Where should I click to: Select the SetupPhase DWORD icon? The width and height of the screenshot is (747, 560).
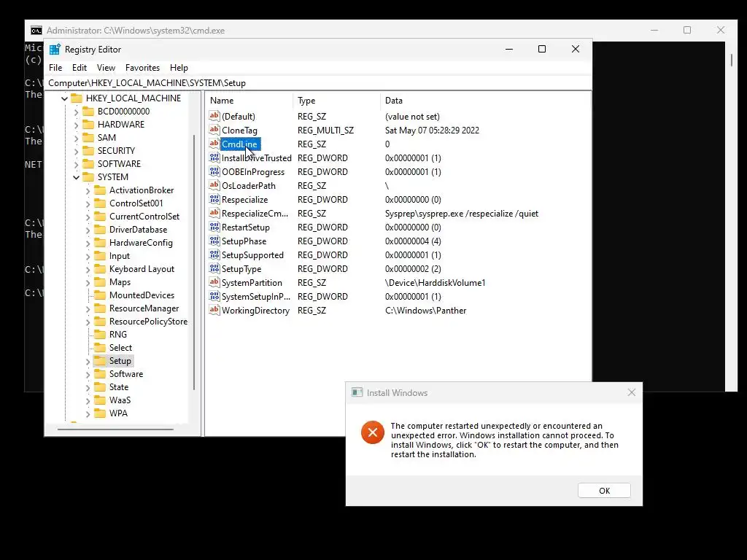214,241
